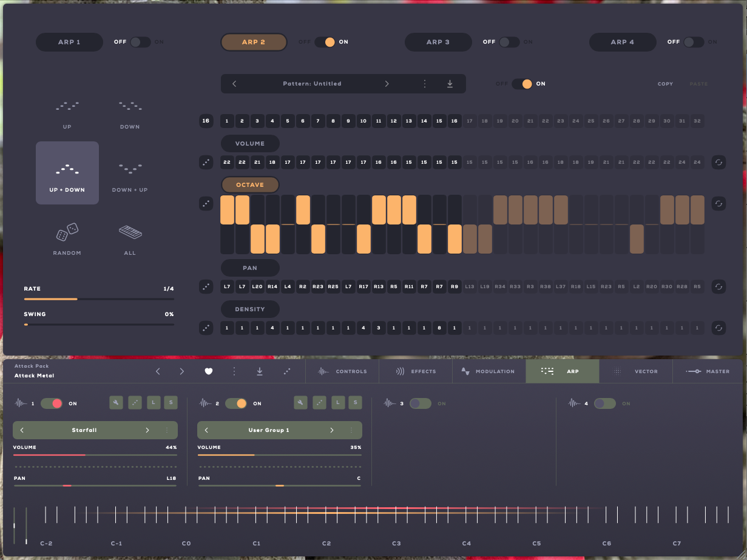Toggle ARP 1 on/off switch
Image resolution: width=747 pixels, height=560 pixels.
coord(140,42)
